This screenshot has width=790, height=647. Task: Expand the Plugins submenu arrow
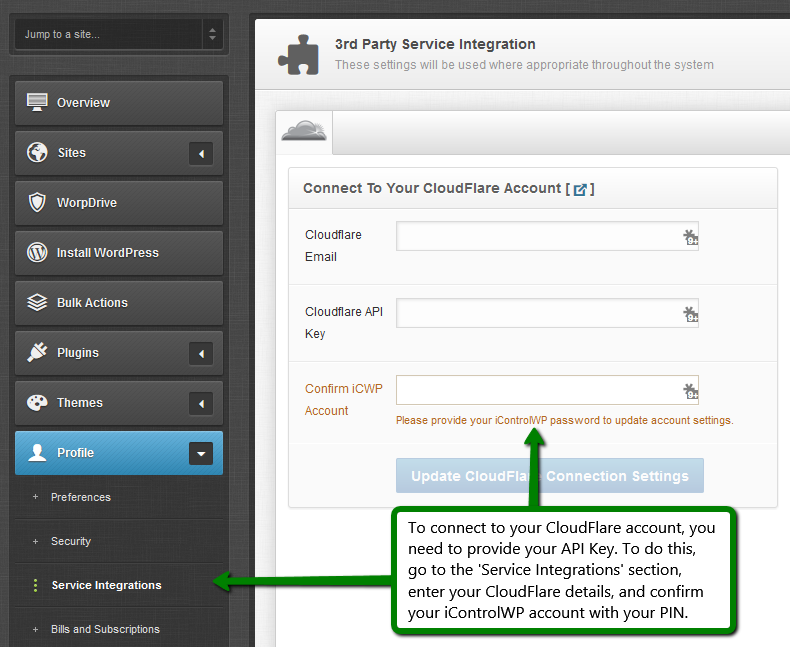pyautogui.click(x=201, y=353)
